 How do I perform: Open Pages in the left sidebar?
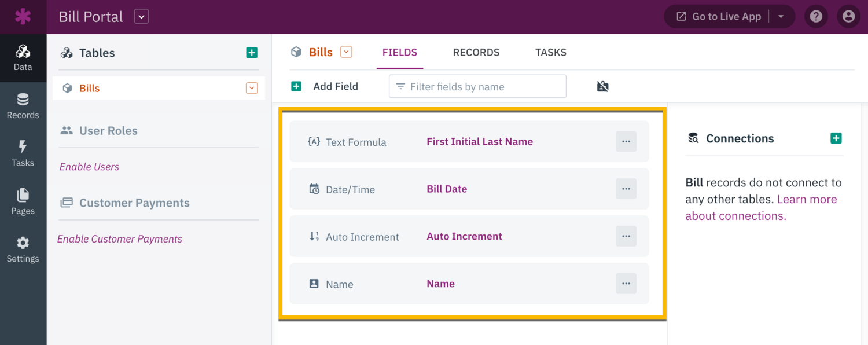point(23,202)
